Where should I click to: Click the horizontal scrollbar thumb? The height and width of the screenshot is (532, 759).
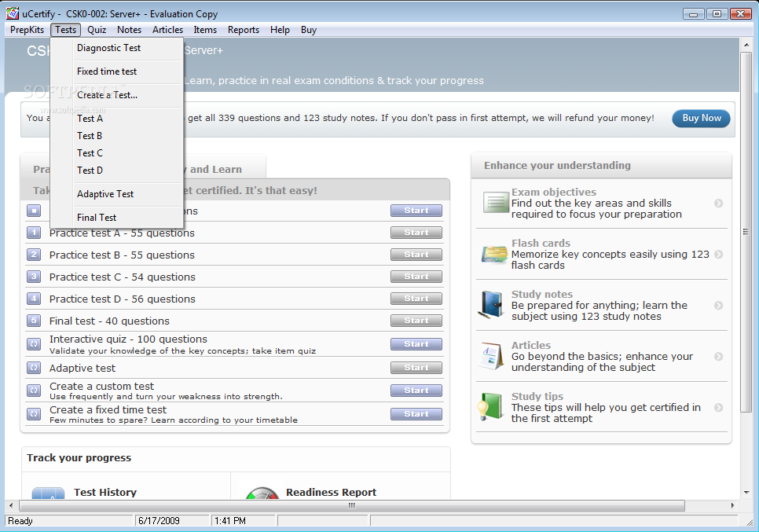(352, 505)
